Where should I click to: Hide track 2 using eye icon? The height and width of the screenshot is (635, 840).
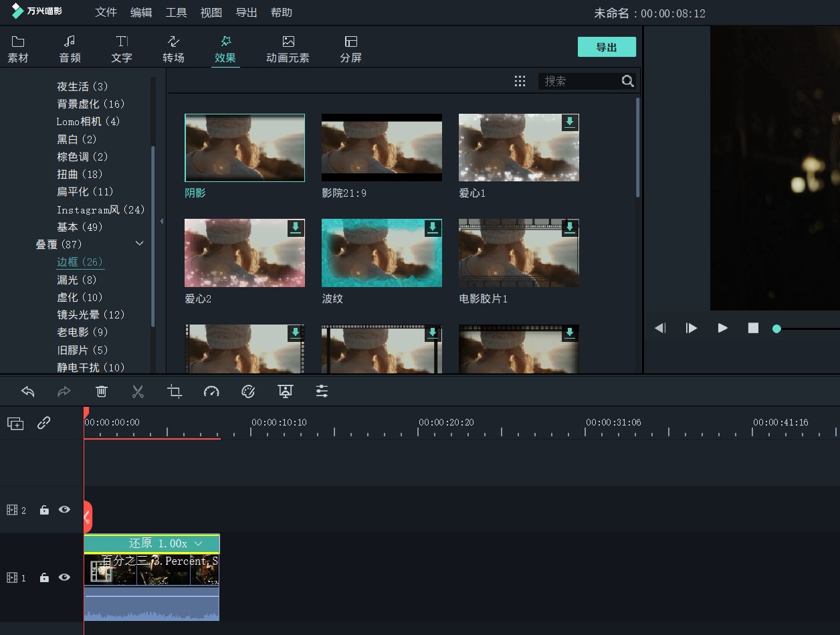64,510
